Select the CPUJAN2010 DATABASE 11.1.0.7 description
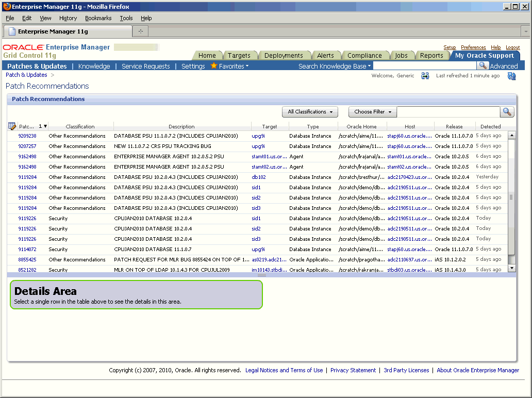Image resolution: width=532 pixels, height=398 pixels. pyautogui.click(x=153, y=250)
